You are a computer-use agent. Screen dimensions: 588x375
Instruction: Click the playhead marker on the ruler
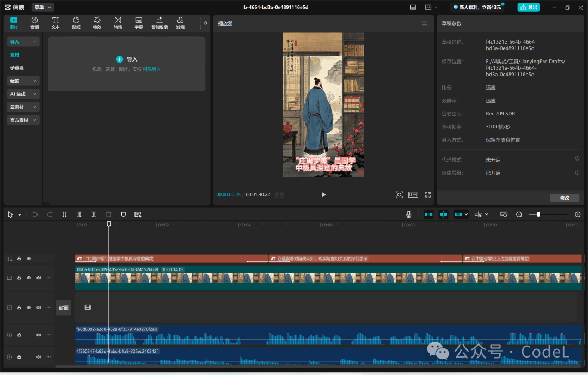tap(109, 224)
